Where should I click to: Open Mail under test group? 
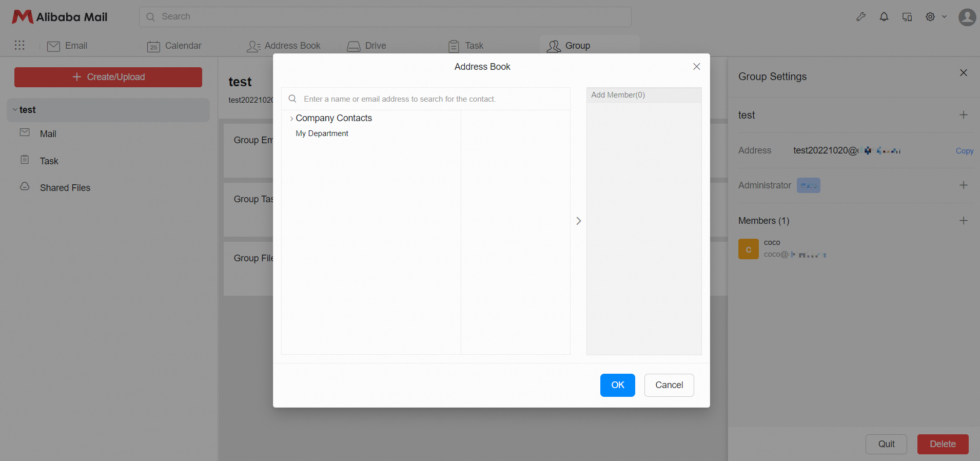48,134
